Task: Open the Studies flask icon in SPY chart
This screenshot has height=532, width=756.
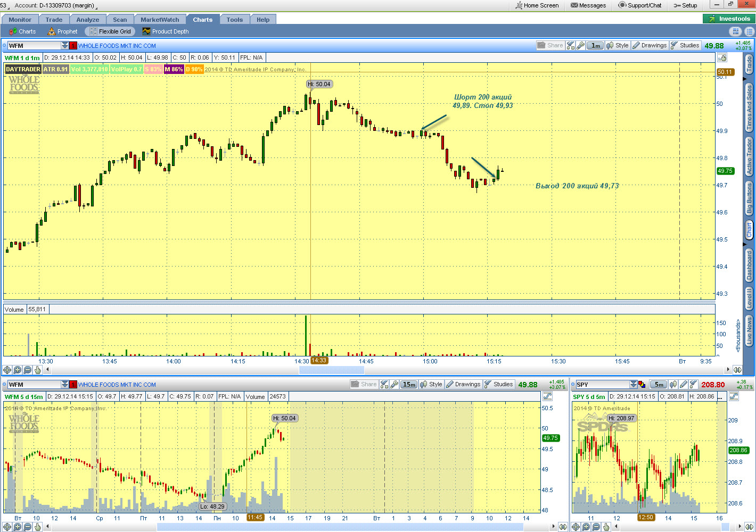Action: coord(693,385)
